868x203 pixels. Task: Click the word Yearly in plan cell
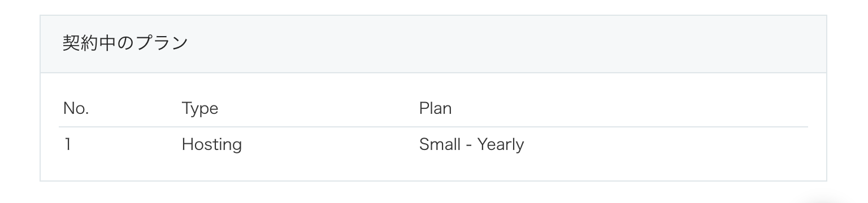coord(501,145)
